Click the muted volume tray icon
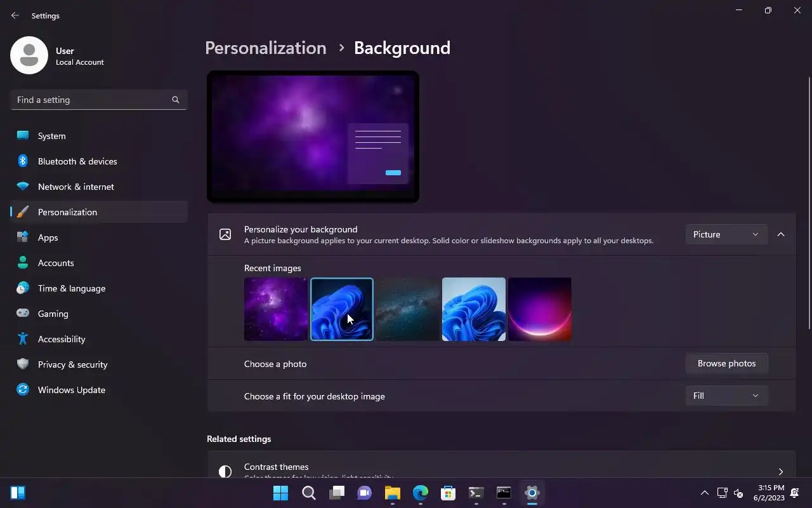Viewport: 812px width, 508px height. point(738,493)
